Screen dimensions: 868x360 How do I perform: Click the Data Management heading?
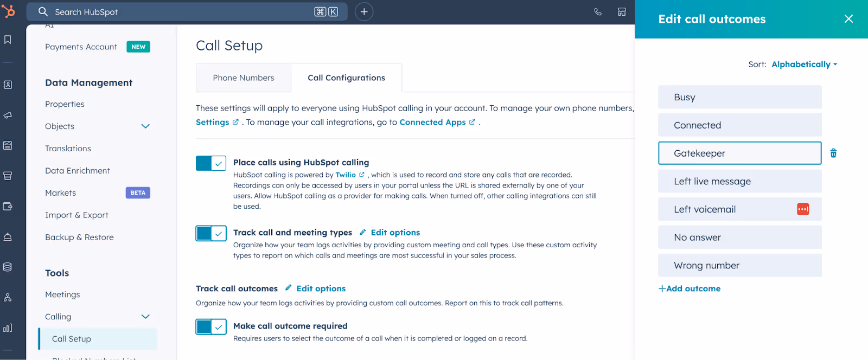coord(88,82)
